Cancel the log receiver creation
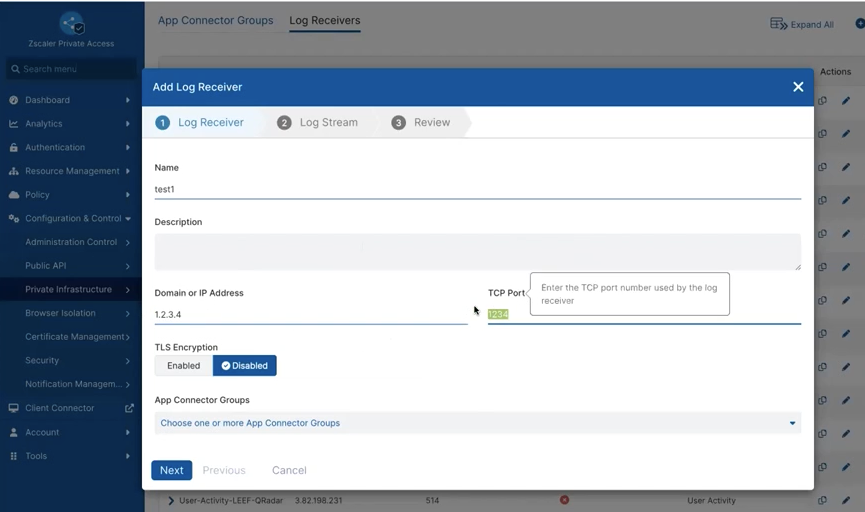The image size is (865, 512). (289, 470)
